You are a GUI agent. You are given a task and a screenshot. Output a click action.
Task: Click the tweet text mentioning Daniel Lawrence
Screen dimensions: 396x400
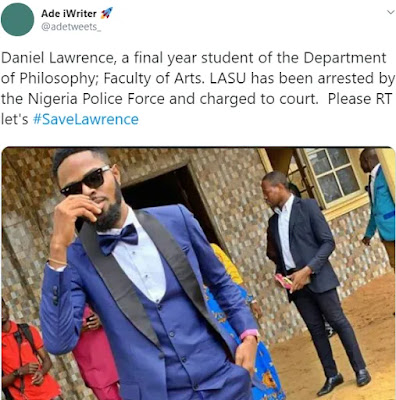click(x=198, y=89)
